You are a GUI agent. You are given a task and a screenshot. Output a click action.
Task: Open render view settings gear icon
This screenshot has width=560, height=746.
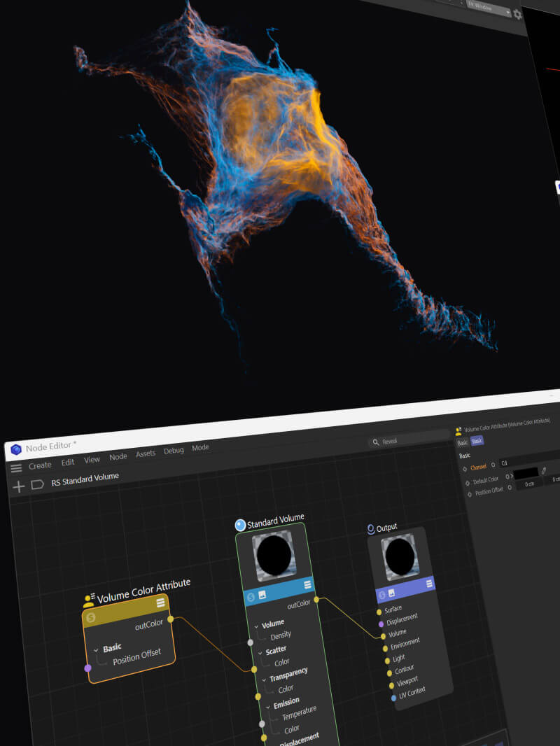tap(518, 15)
